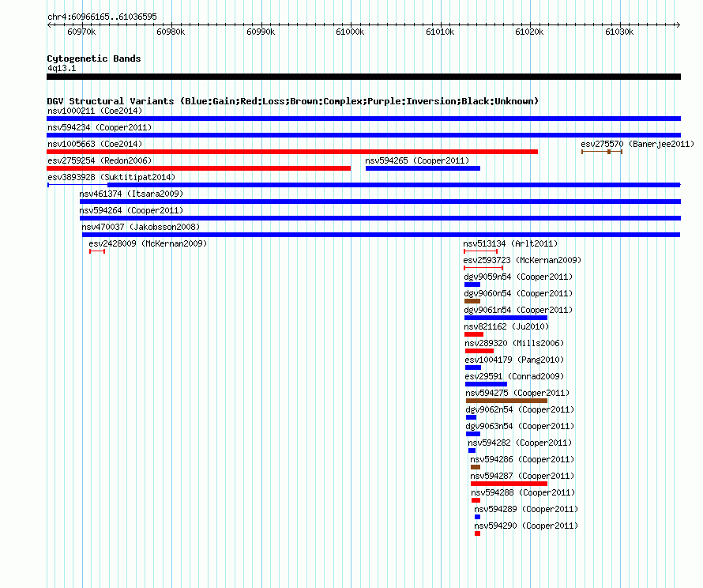Click the red nsv289320 loss bar
The width and height of the screenshot is (703, 588).
[x=479, y=351]
